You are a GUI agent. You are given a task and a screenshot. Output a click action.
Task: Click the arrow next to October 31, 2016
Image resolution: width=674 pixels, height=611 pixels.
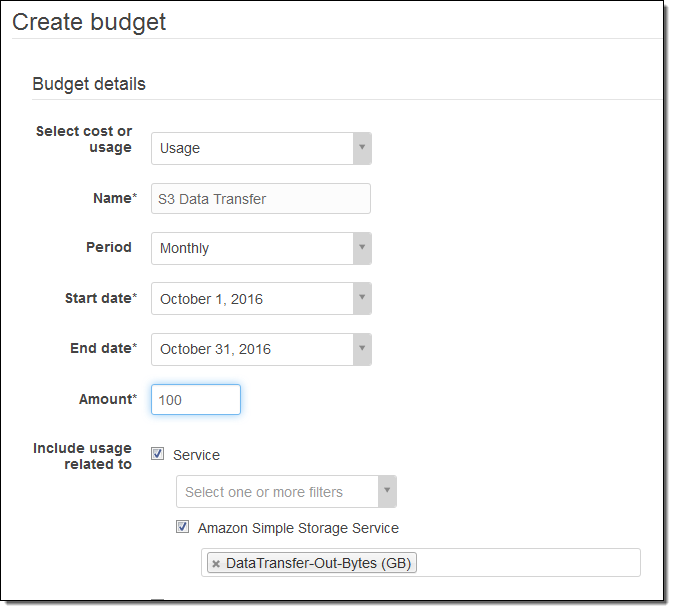coord(362,349)
